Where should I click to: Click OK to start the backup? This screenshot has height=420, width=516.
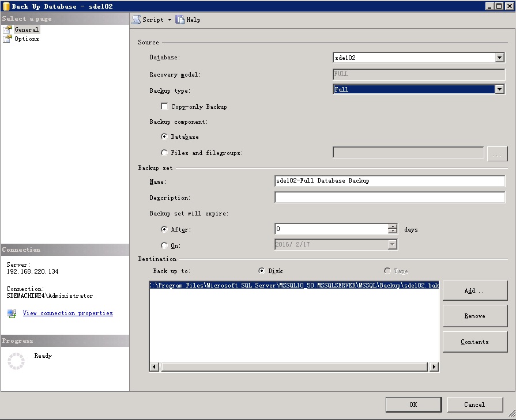click(x=413, y=404)
